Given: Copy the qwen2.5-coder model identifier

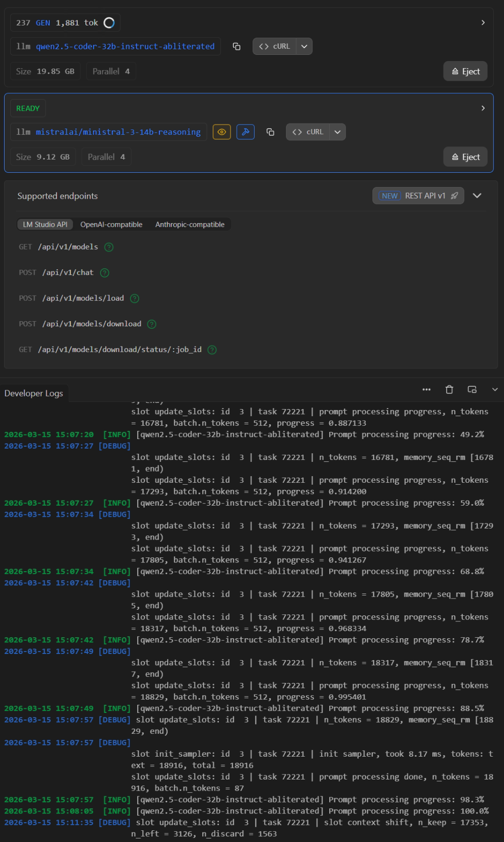Looking at the screenshot, I should pyautogui.click(x=236, y=46).
